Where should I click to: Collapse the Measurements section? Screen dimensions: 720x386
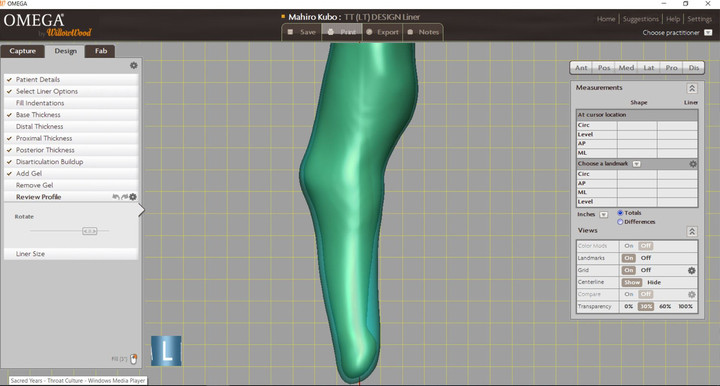[x=692, y=88]
